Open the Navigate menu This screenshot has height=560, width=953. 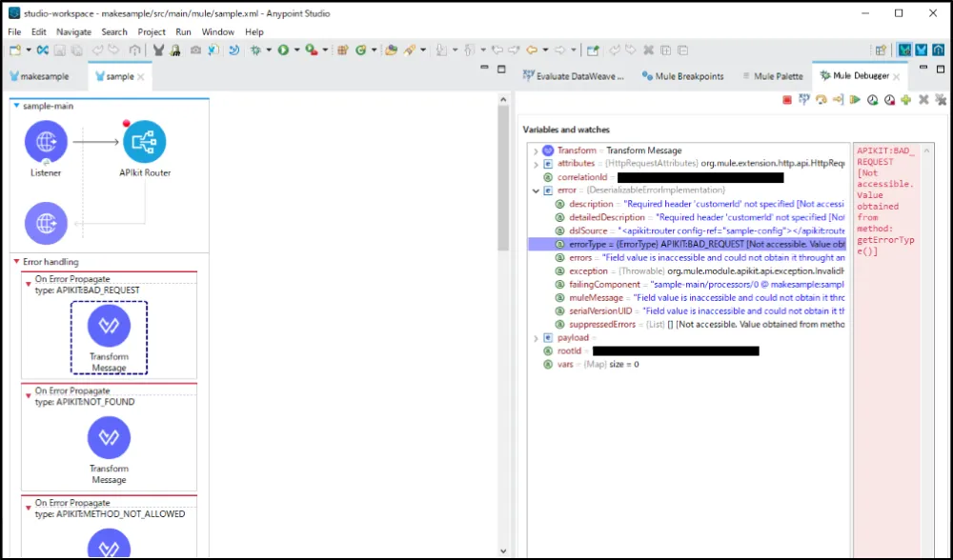click(73, 32)
